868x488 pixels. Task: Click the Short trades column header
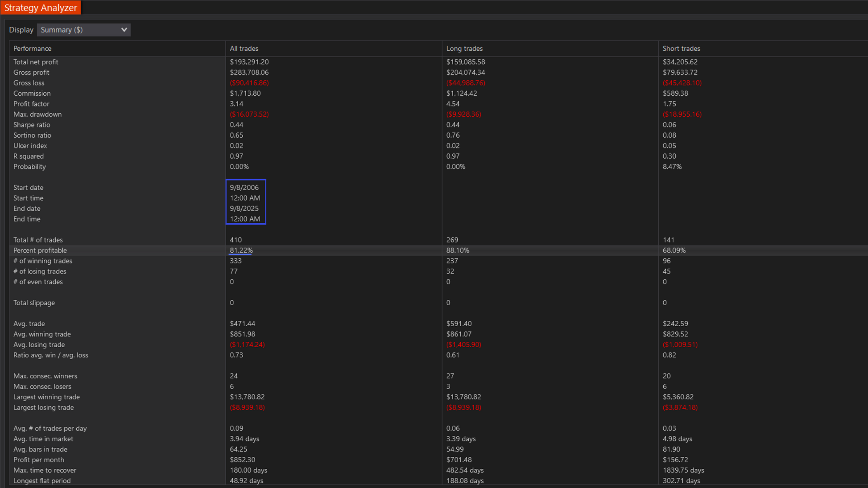[681, 49]
